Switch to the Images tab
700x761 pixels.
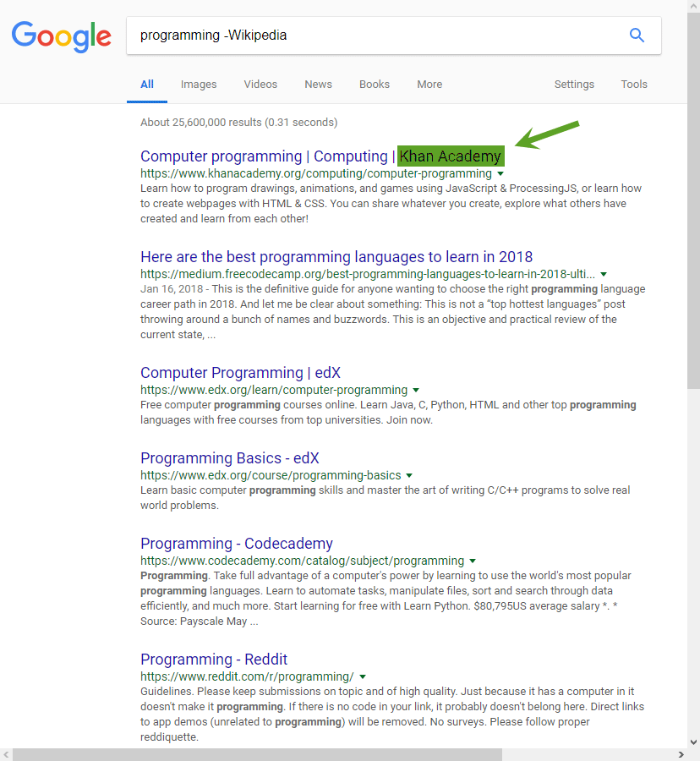[x=199, y=85]
